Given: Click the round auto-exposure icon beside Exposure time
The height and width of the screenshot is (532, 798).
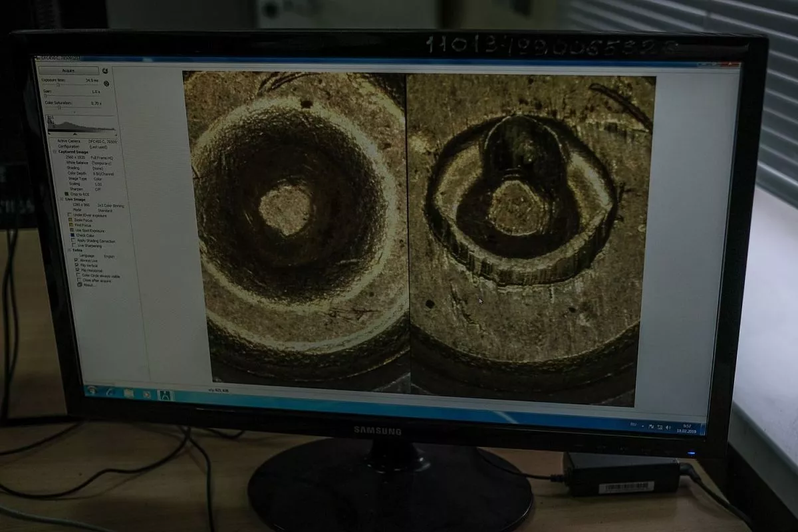Looking at the screenshot, I should [106, 84].
